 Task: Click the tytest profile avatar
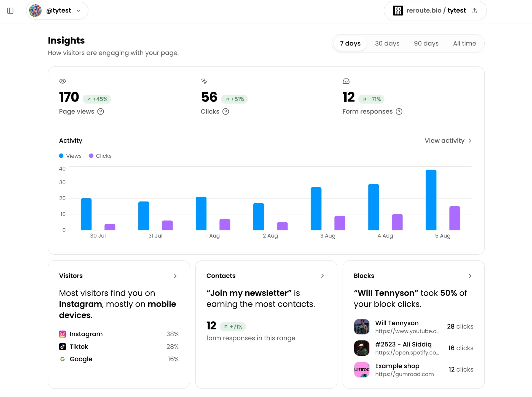pos(36,11)
